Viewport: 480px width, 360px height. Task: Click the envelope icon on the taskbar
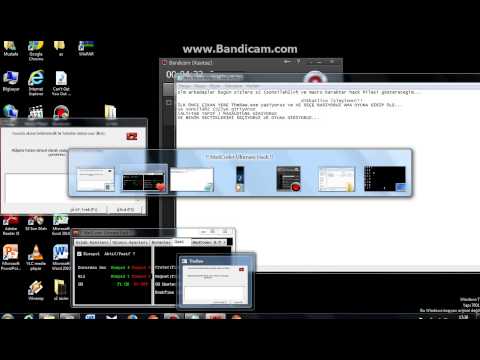[111, 316]
